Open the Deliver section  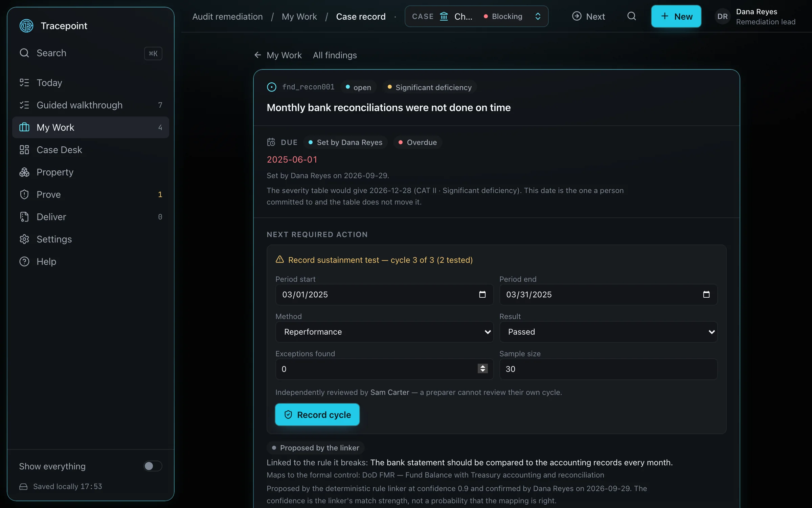click(x=90, y=217)
